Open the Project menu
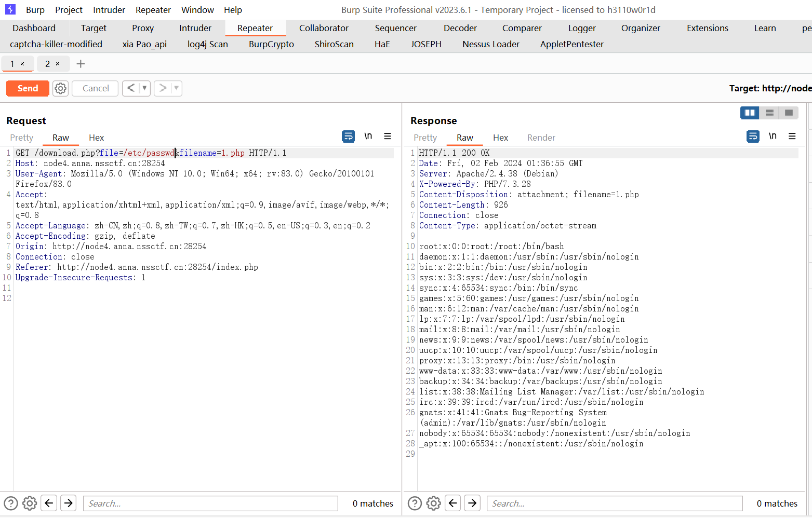Viewport: 812px width, 518px height. (69, 10)
